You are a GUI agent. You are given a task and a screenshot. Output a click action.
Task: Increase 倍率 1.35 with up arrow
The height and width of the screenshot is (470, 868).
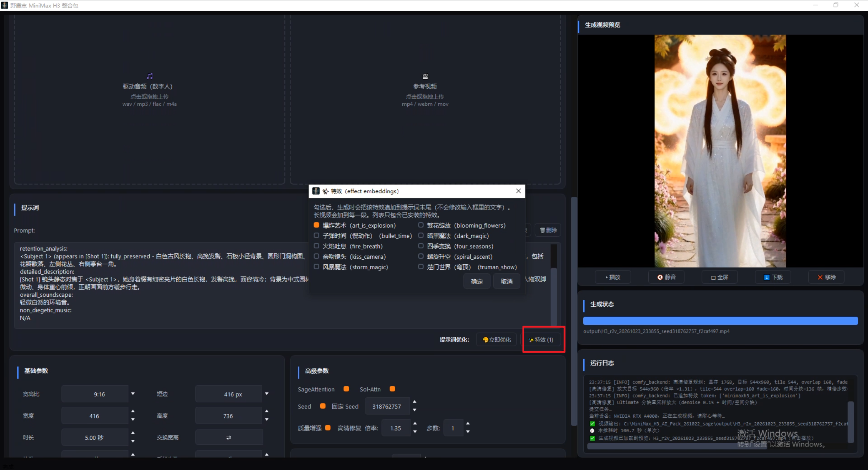pos(415,424)
